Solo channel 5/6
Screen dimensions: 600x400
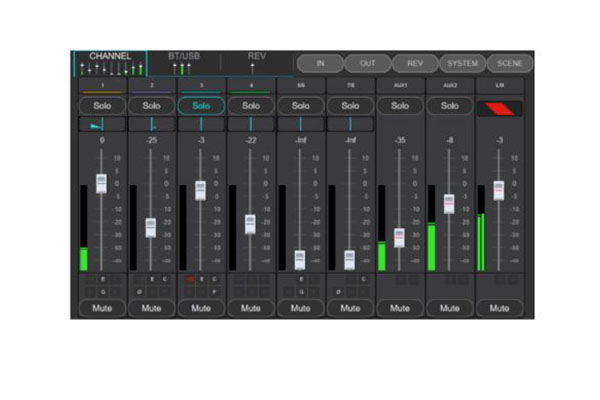pos(301,106)
